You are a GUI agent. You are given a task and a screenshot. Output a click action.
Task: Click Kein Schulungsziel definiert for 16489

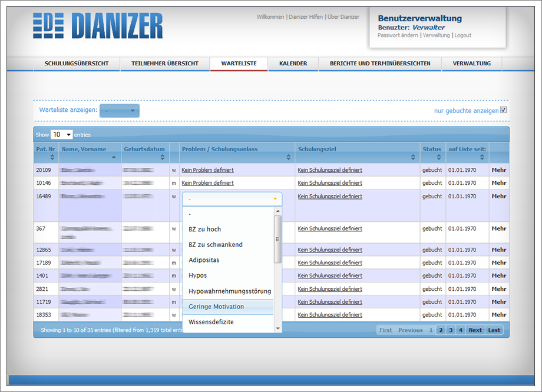point(330,196)
